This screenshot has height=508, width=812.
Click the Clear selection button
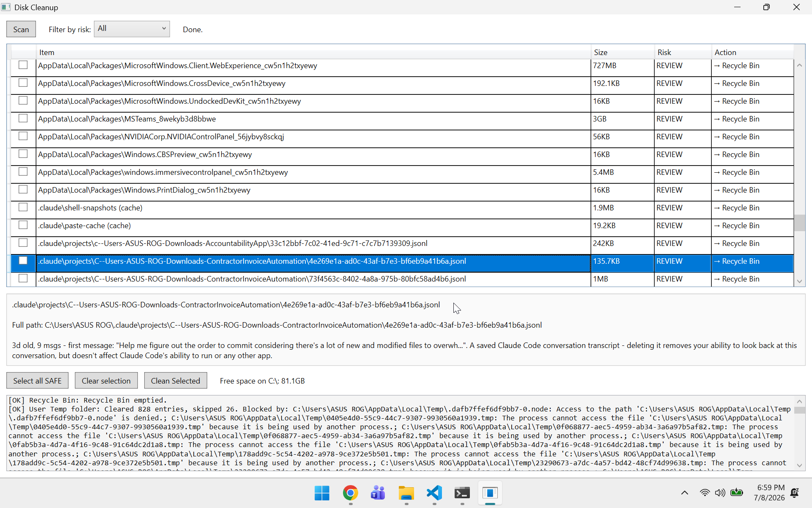tap(106, 381)
